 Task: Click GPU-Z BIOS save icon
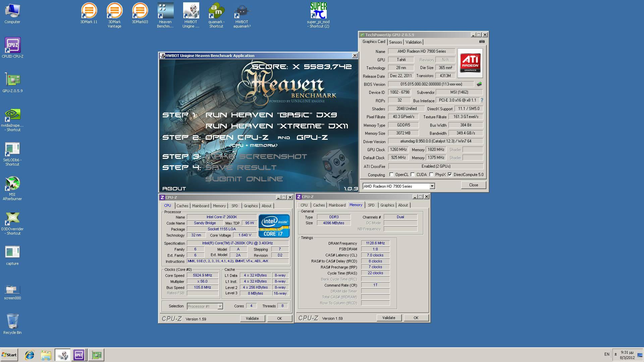[x=479, y=84]
